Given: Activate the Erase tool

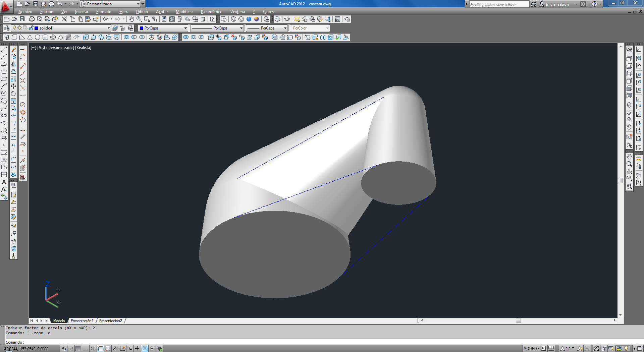Looking at the screenshot, I should click(x=13, y=49).
